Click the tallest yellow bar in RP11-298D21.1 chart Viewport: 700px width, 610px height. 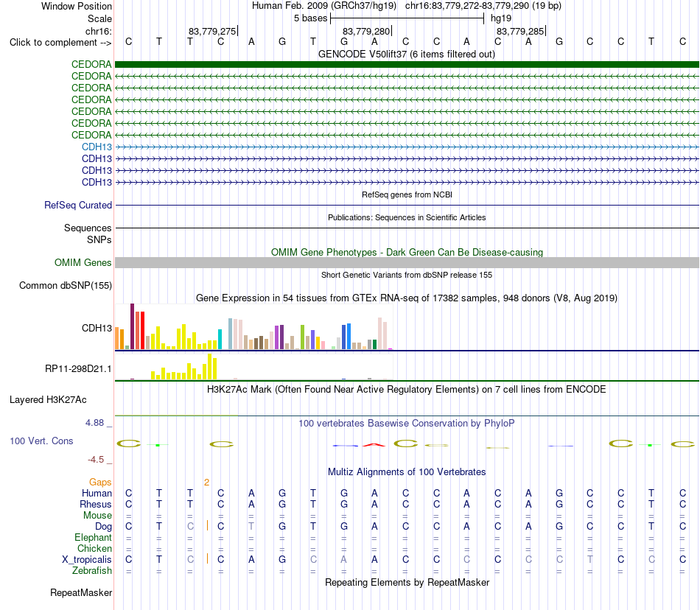209,366
